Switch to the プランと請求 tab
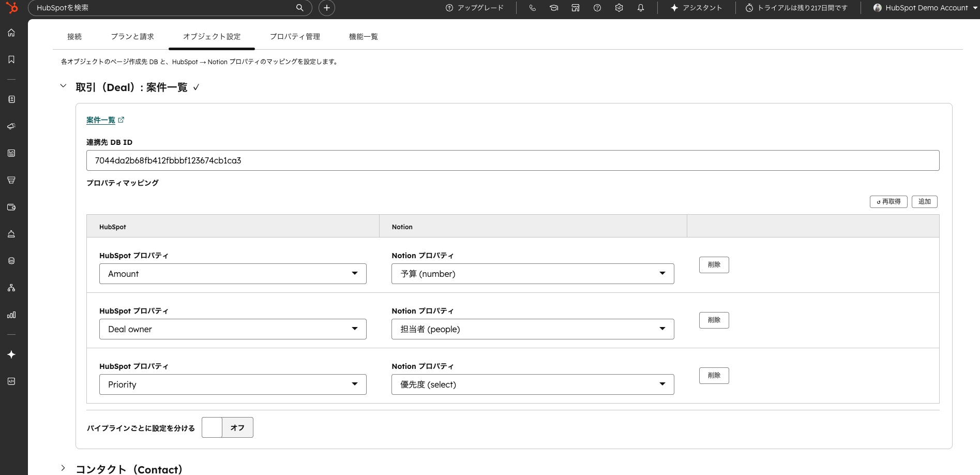 coord(132,37)
